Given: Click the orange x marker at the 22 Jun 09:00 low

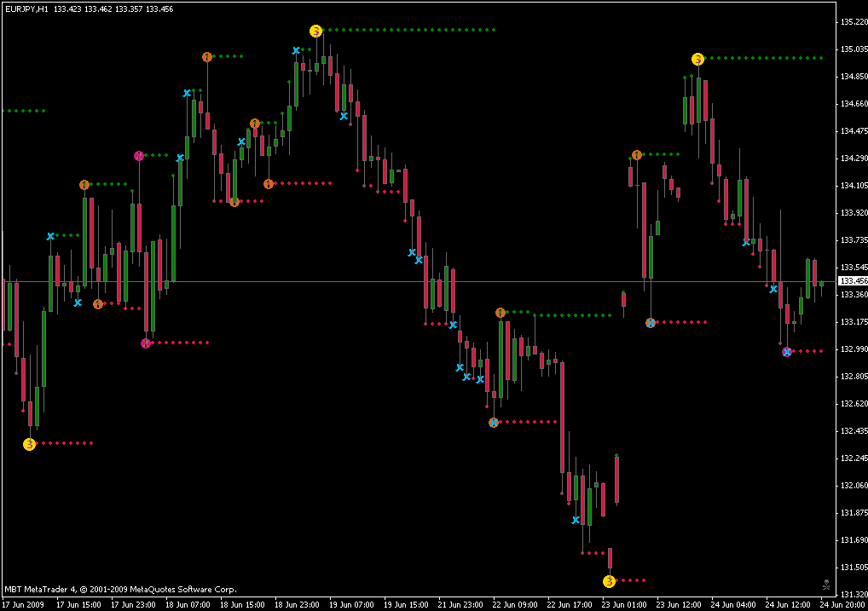Looking at the screenshot, I should 494,423.
